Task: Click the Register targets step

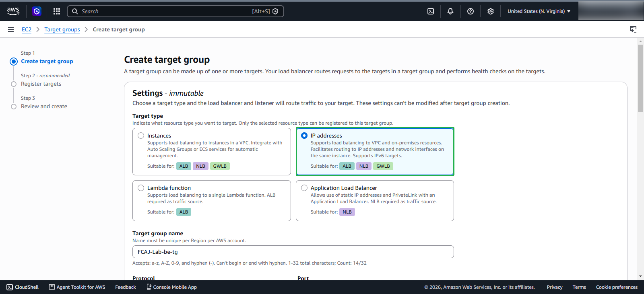Action: pos(41,84)
